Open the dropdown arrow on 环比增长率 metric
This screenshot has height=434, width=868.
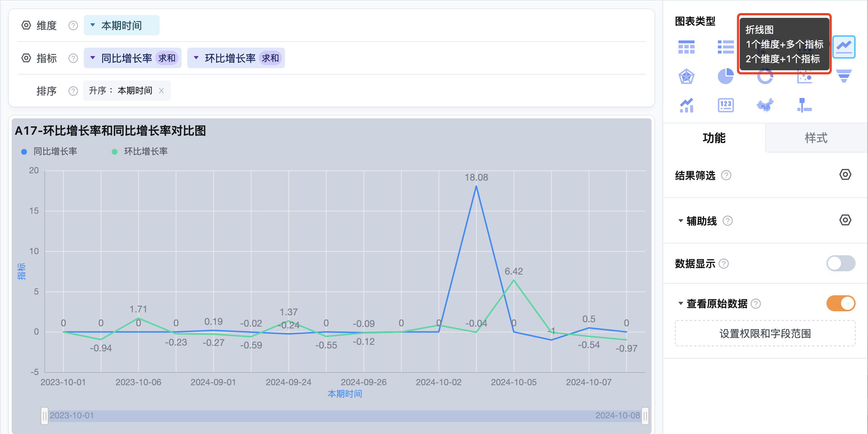[196, 58]
